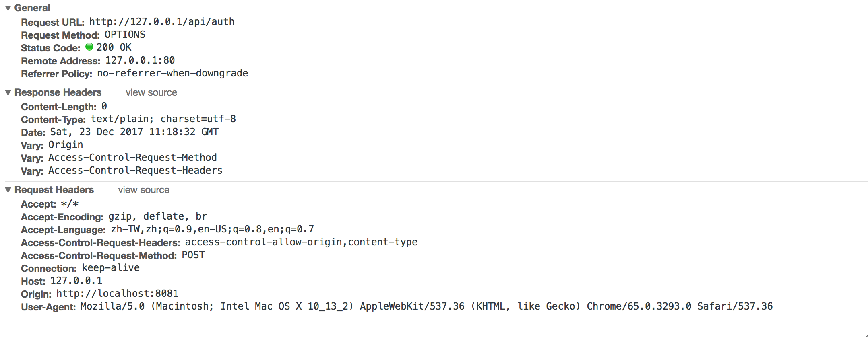Collapse the Response Headers section
The image size is (868, 337).
7,92
